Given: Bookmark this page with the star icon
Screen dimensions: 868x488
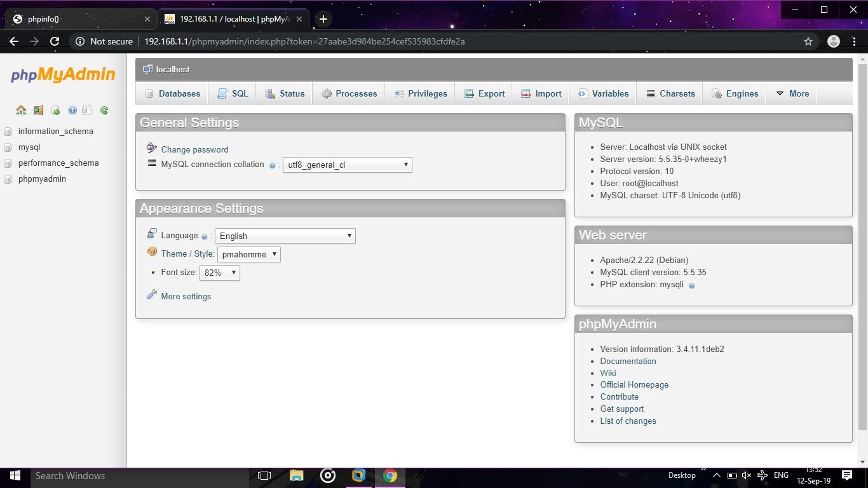Looking at the screenshot, I should 808,41.
